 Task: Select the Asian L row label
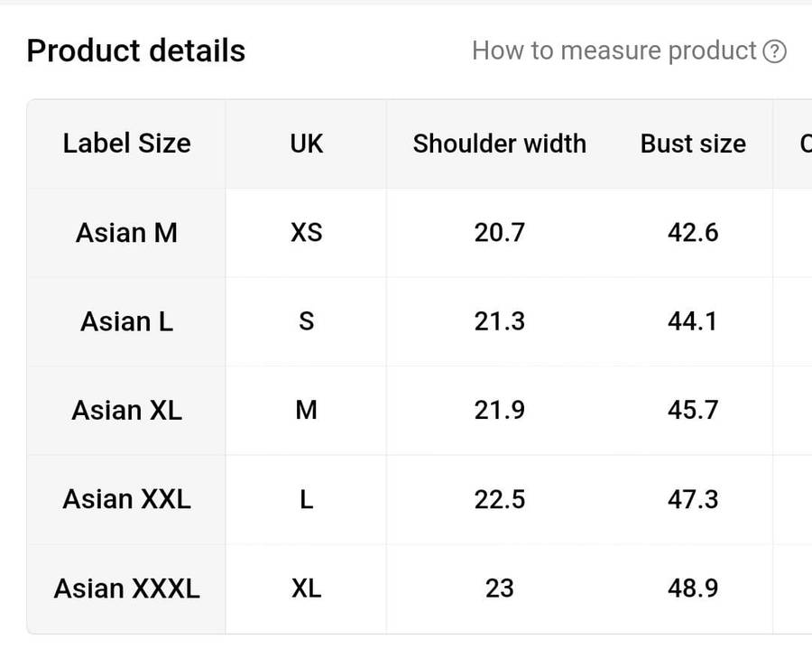coord(126,321)
